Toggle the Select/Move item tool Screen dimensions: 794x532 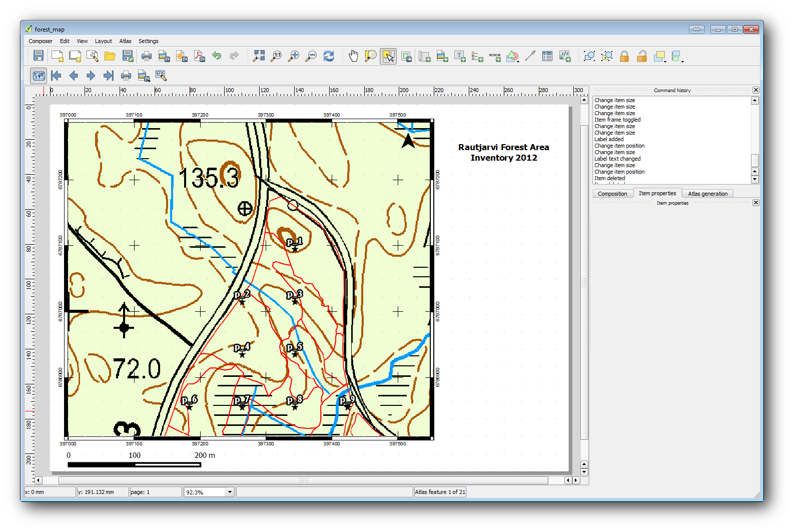[388, 56]
